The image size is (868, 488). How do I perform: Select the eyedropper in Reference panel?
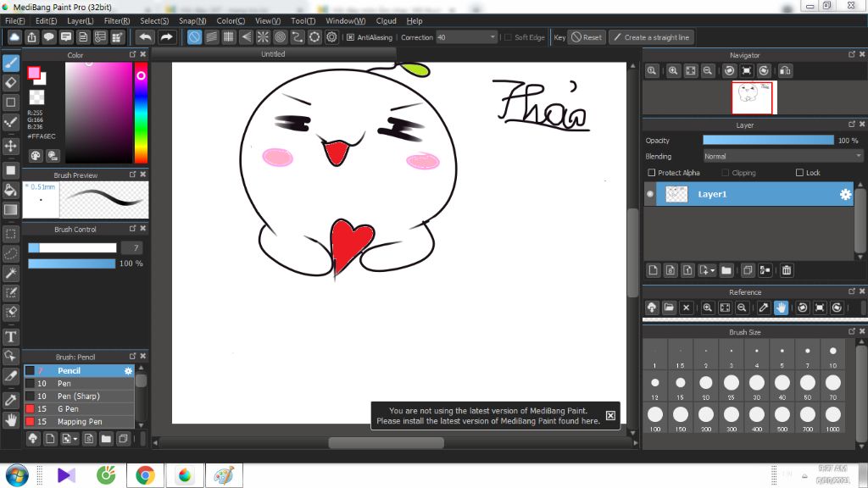(764, 308)
